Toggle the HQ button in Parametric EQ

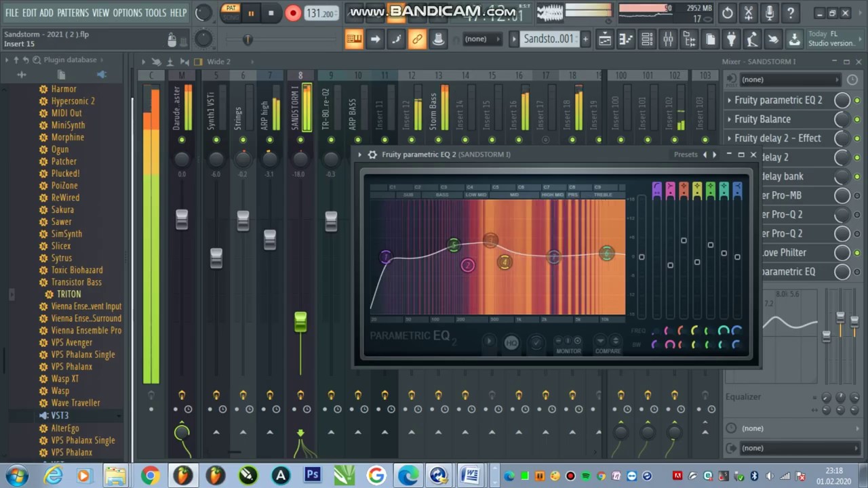pos(511,343)
